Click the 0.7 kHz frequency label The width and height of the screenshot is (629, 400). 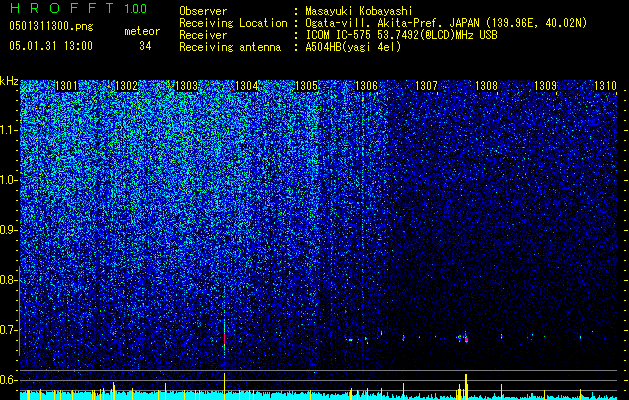click(x=9, y=330)
